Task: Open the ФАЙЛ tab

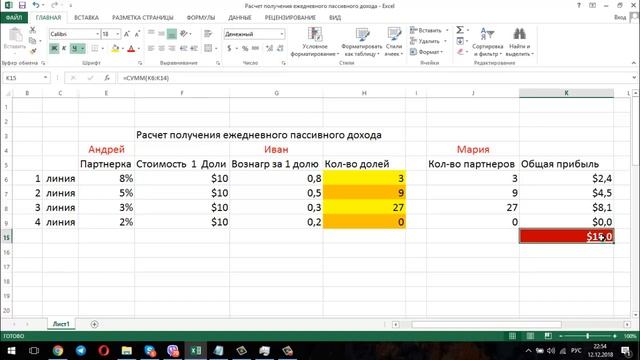Action: click(14, 18)
